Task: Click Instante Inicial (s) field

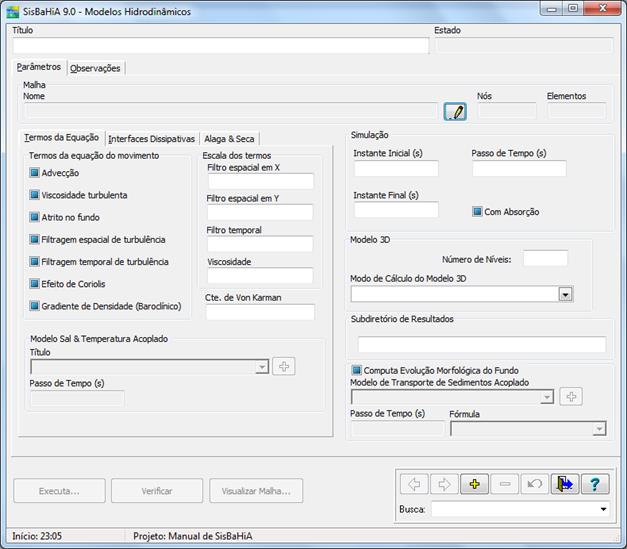Action: [396, 168]
